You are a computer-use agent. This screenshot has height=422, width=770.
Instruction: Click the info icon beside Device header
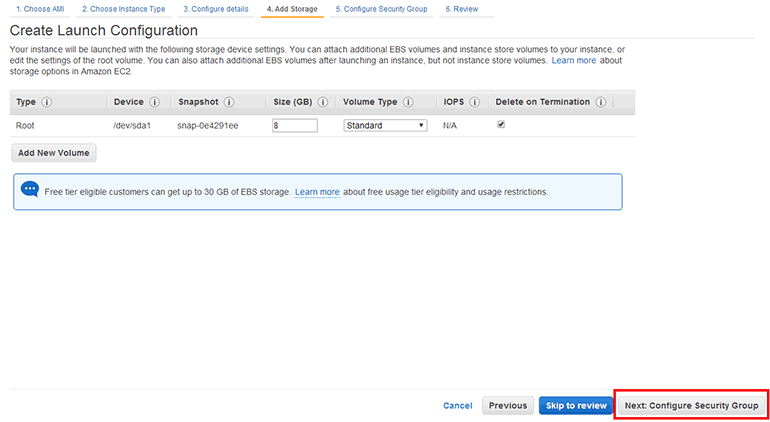pyautogui.click(x=155, y=102)
